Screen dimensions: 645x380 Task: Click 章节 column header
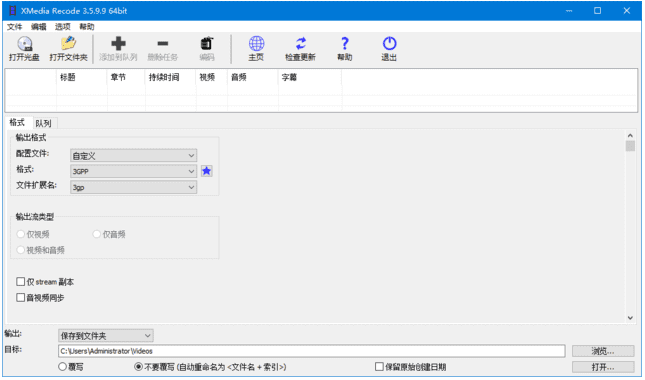pos(126,77)
